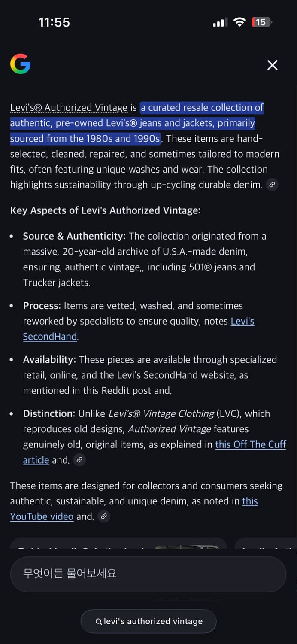This screenshot has width=297, height=644.
Task: Tap the highlighted "curated resale collection" text
Action: pyautogui.click(x=202, y=108)
